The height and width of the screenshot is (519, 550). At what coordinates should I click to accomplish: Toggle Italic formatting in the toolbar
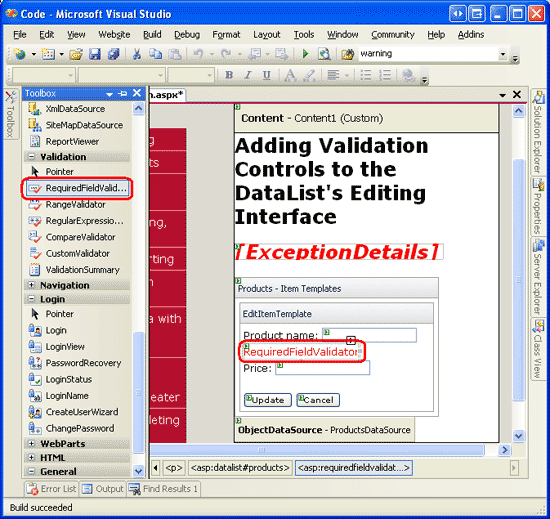pyautogui.click(x=248, y=75)
